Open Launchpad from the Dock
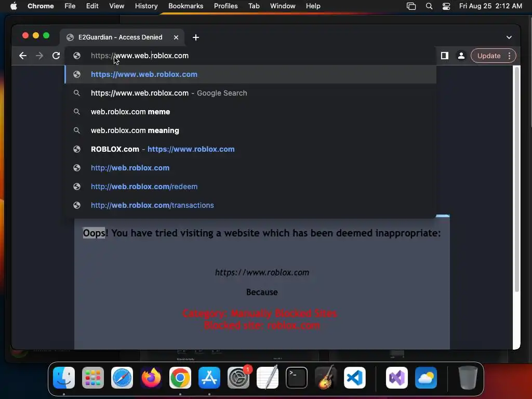Image resolution: width=532 pixels, height=399 pixels. tap(93, 378)
